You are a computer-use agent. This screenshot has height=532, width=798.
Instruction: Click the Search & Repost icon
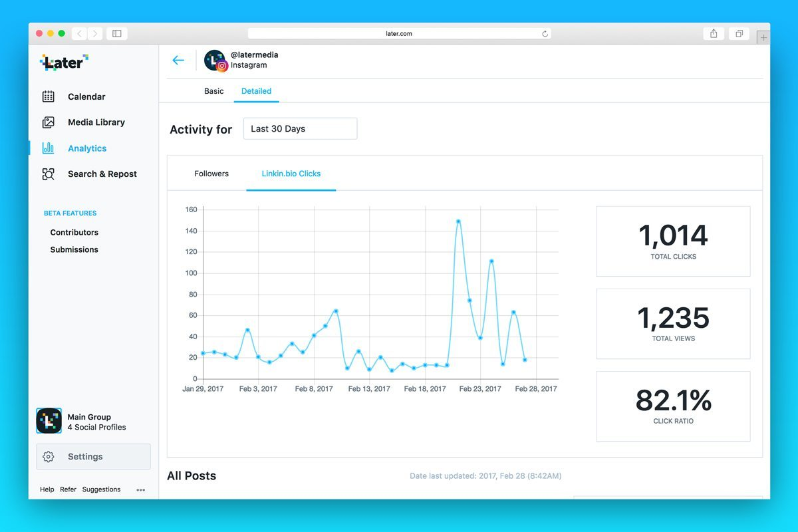(x=49, y=174)
